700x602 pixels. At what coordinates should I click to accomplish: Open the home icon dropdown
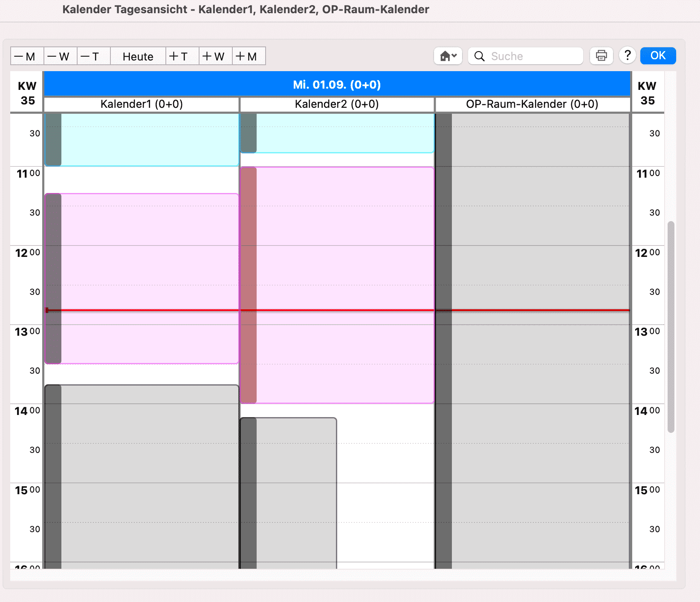pyautogui.click(x=448, y=56)
